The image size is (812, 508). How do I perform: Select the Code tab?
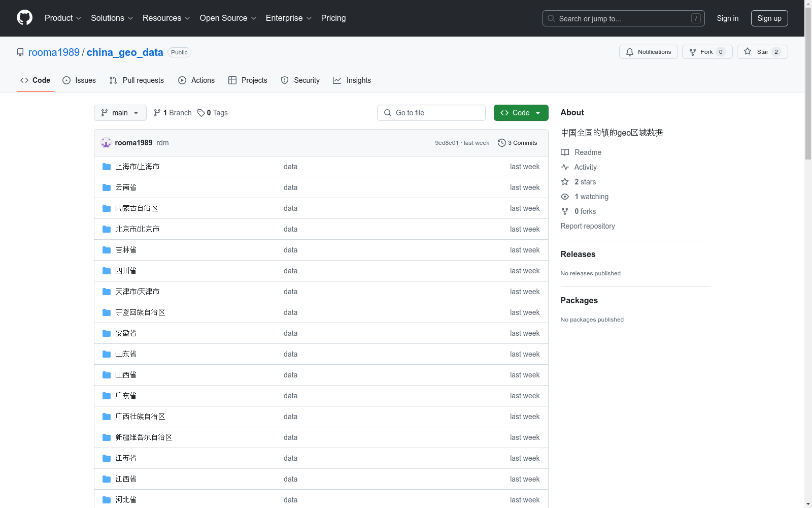tap(36, 80)
